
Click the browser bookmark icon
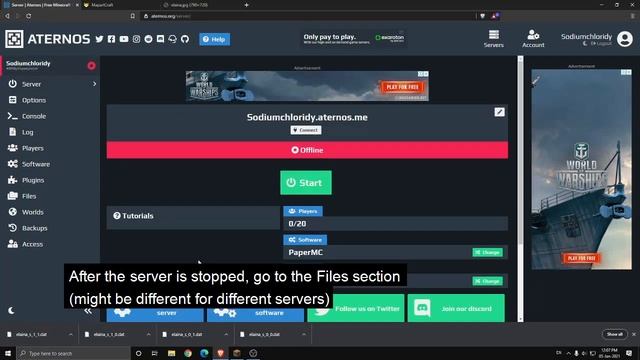coord(133,16)
